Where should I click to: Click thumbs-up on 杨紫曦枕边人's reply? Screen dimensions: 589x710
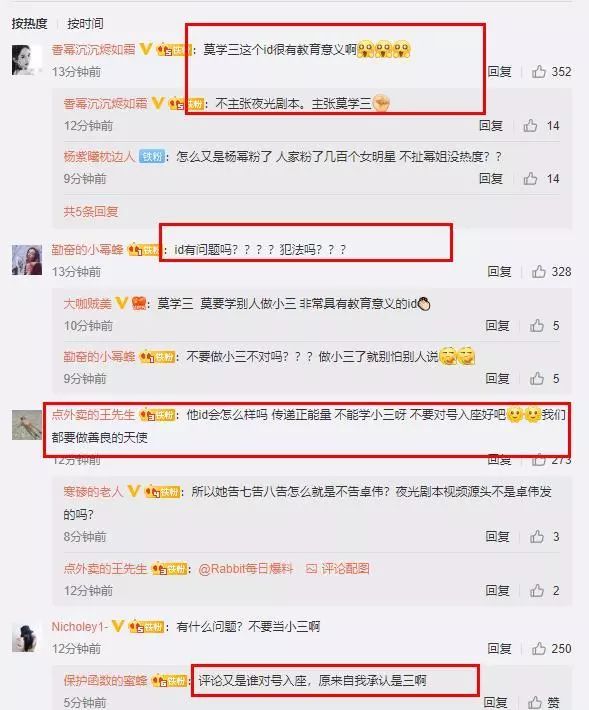[530, 178]
